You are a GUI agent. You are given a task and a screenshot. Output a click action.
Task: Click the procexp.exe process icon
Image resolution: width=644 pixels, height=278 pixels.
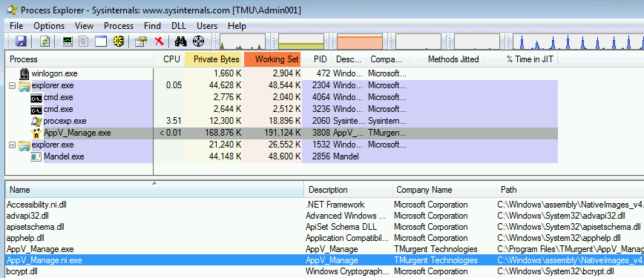tap(36, 121)
